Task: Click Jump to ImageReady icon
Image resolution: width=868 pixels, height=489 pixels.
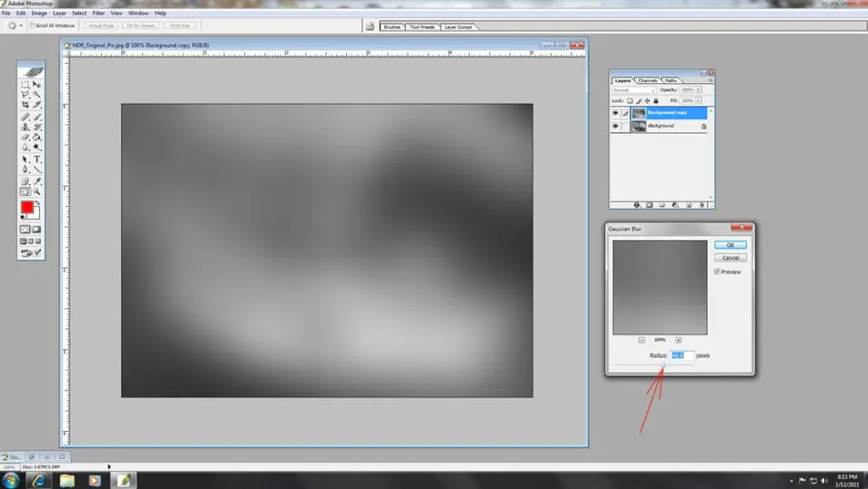Action: 31,253
